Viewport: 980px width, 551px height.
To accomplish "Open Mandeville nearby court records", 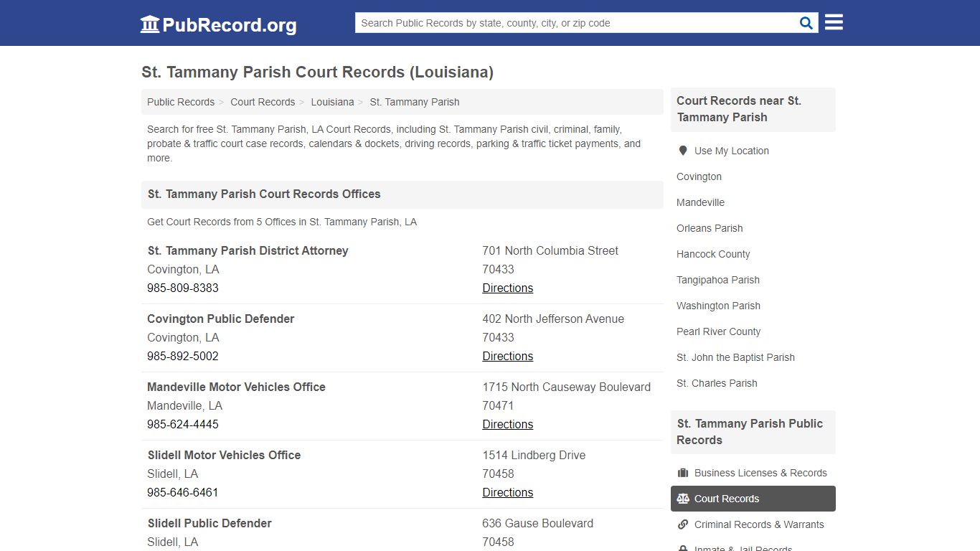I will point(700,202).
